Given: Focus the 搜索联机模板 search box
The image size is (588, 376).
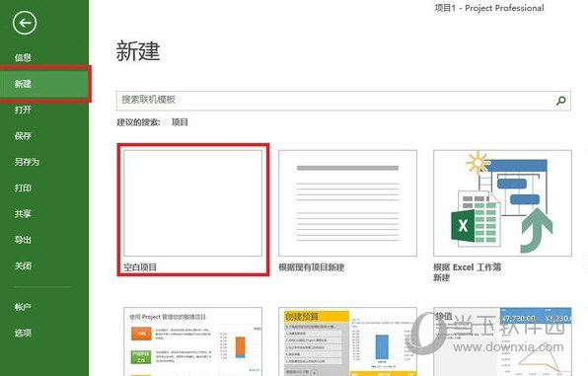Looking at the screenshot, I should click(343, 101).
